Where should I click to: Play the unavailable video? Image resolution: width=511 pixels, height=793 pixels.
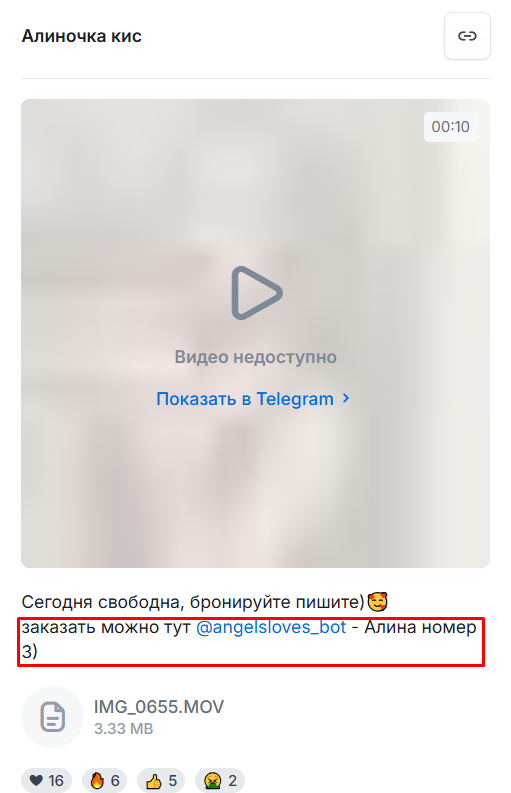click(x=257, y=293)
